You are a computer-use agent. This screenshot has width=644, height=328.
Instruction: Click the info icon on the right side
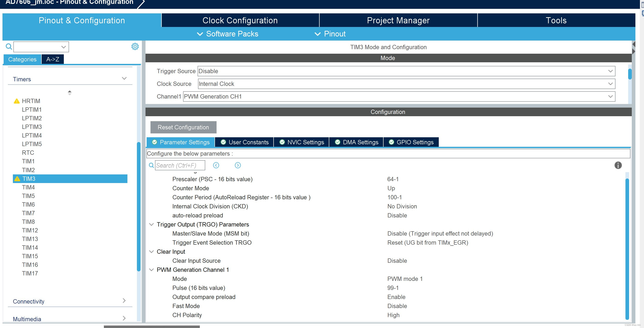pyautogui.click(x=618, y=165)
